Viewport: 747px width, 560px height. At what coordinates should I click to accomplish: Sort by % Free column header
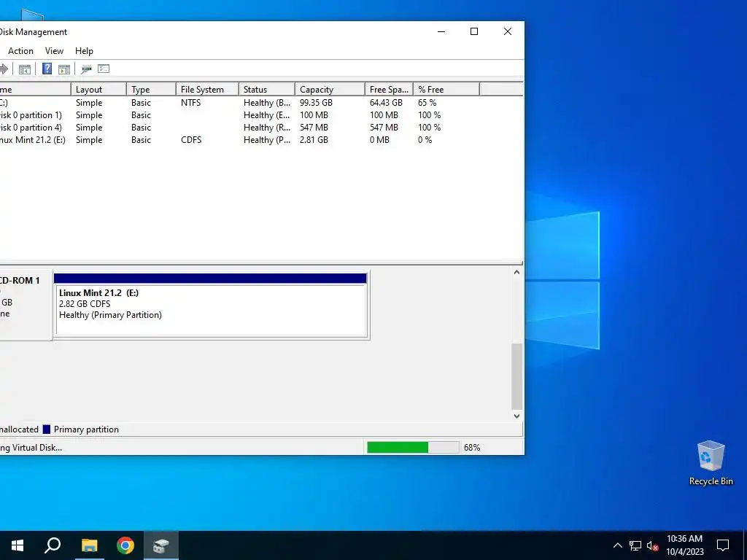[447, 90]
